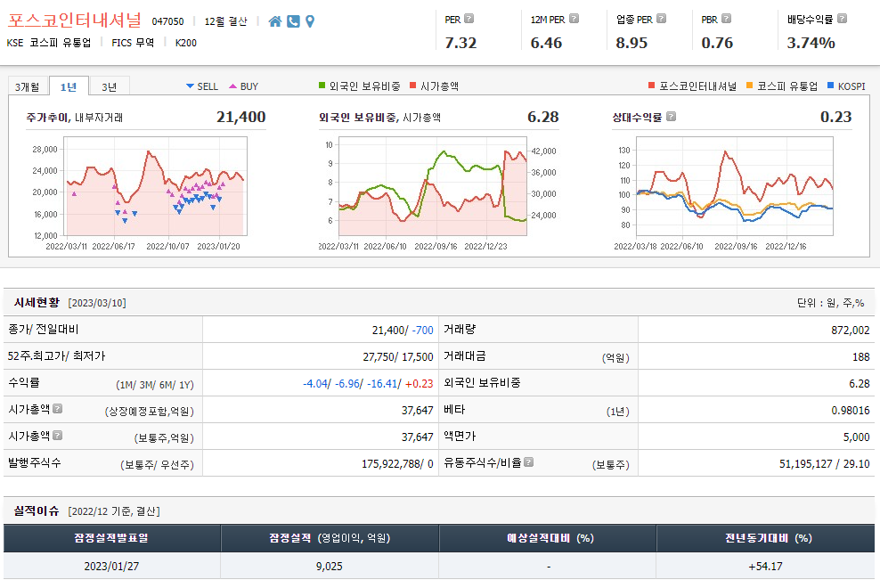880x588 pixels.
Task: Click the relative return value 0.23 above chart
Action: tap(835, 117)
